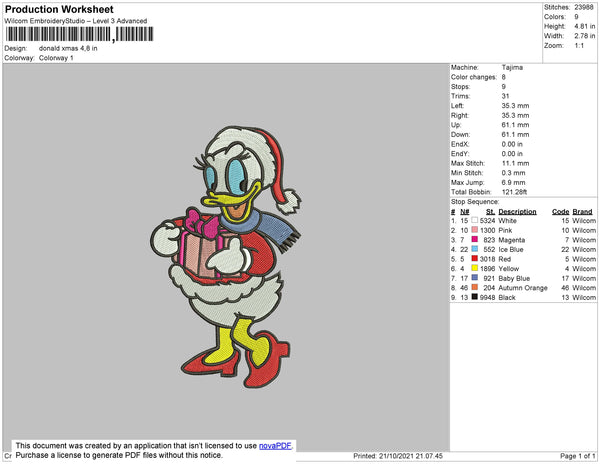Select the Autumn Orange thread swatch
This screenshot has width=600, height=464.
click(x=475, y=287)
